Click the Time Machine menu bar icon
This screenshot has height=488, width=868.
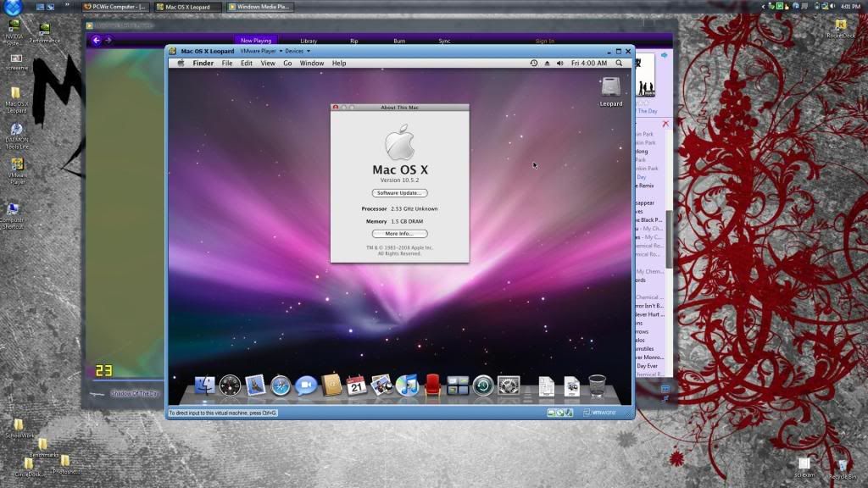point(534,63)
